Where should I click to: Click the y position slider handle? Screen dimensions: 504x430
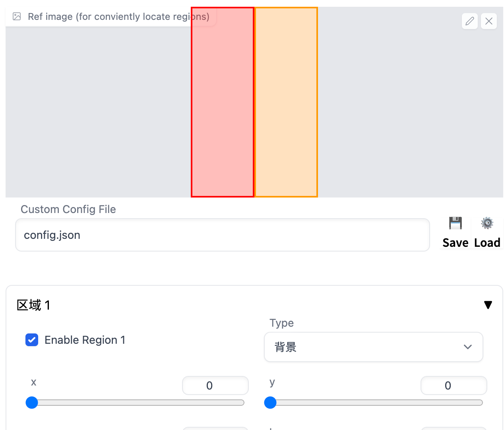click(x=270, y=403)
